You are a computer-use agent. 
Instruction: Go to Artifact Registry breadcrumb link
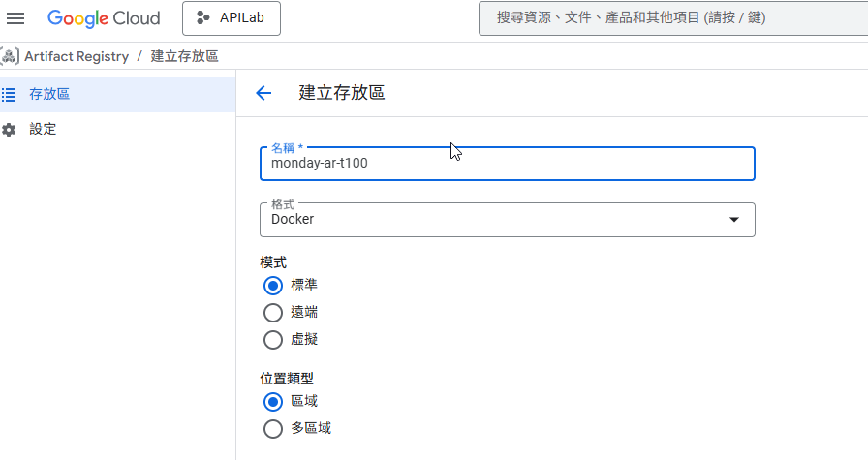pos(77,56)
